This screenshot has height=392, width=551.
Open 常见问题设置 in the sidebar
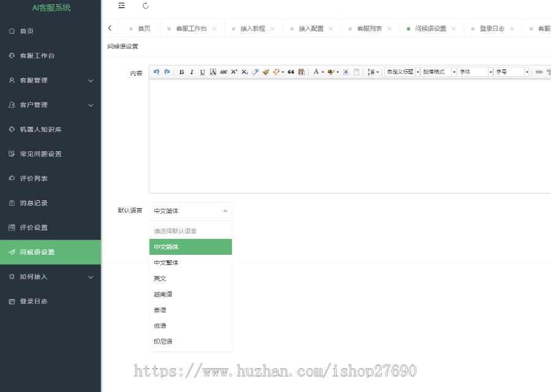pos(51,154)
